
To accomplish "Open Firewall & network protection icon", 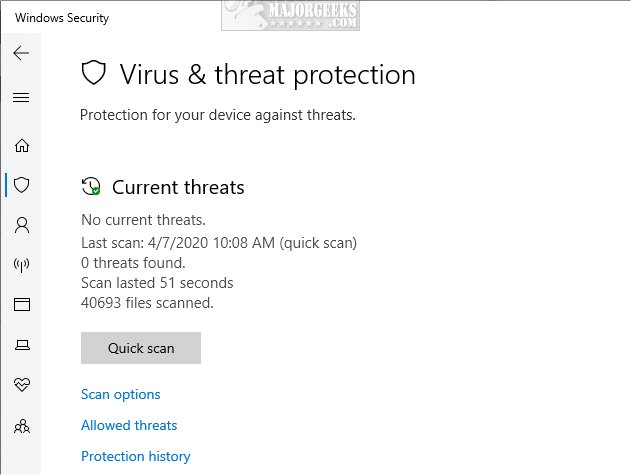I will pyautogui.click(x=21, y=265).
